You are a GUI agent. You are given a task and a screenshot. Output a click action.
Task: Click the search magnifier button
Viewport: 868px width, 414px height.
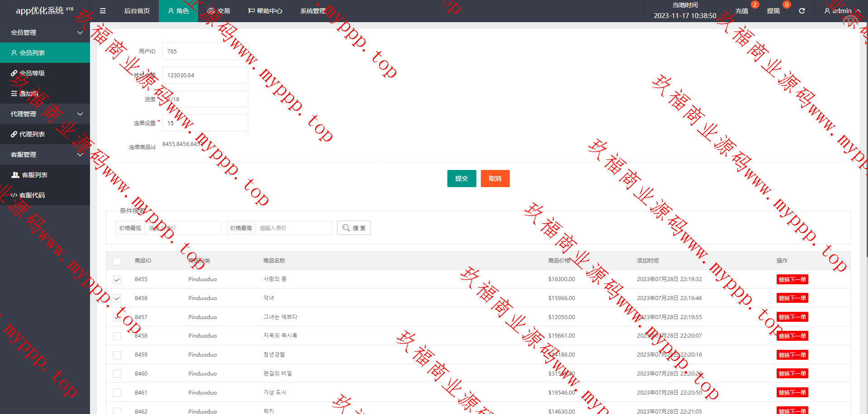[x=353, y=228]
